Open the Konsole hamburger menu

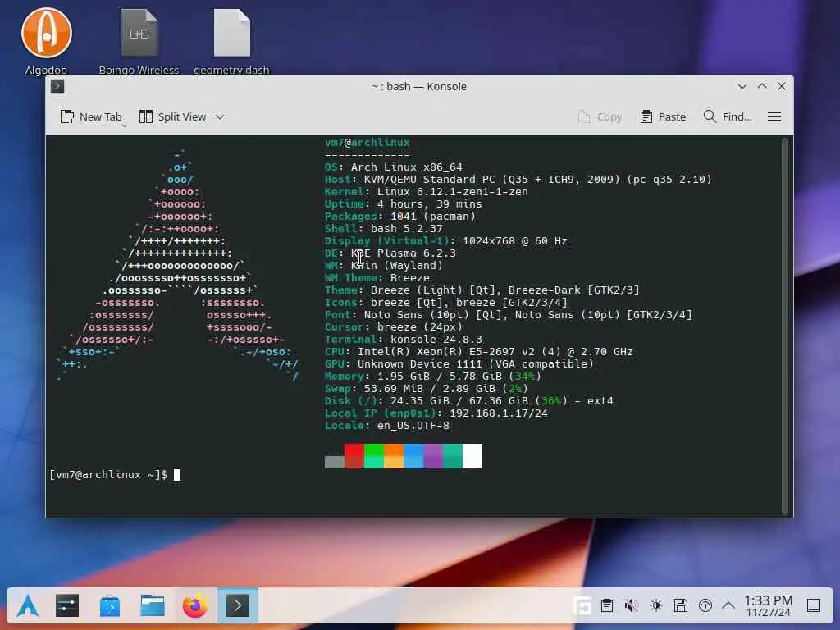(x=774, y=116)
